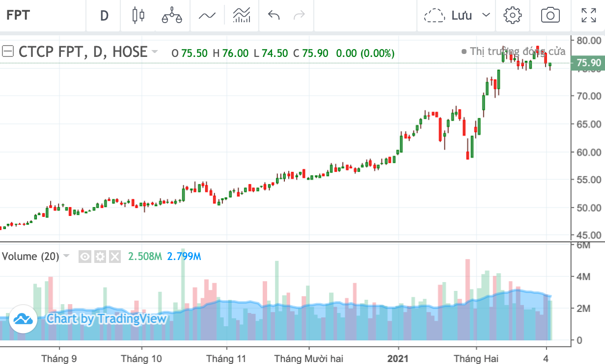
Task: Click the Tháng 11 time axis label
Action: click(226, 359)
